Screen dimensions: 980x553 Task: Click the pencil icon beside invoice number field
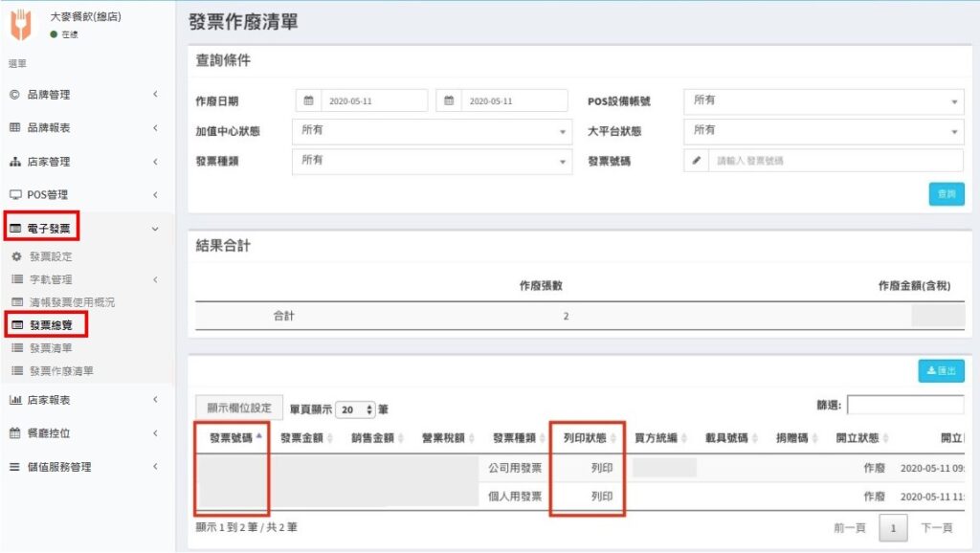[697, 161]
